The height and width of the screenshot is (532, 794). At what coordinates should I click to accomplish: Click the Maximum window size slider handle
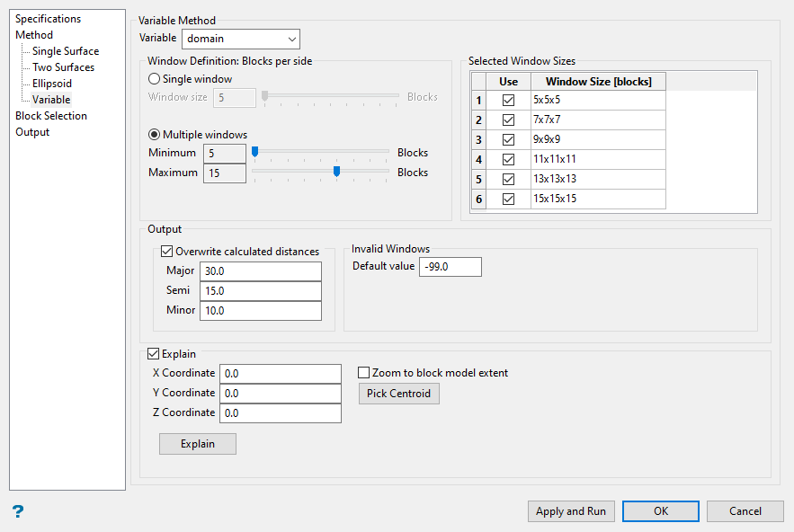pos(336,173)
